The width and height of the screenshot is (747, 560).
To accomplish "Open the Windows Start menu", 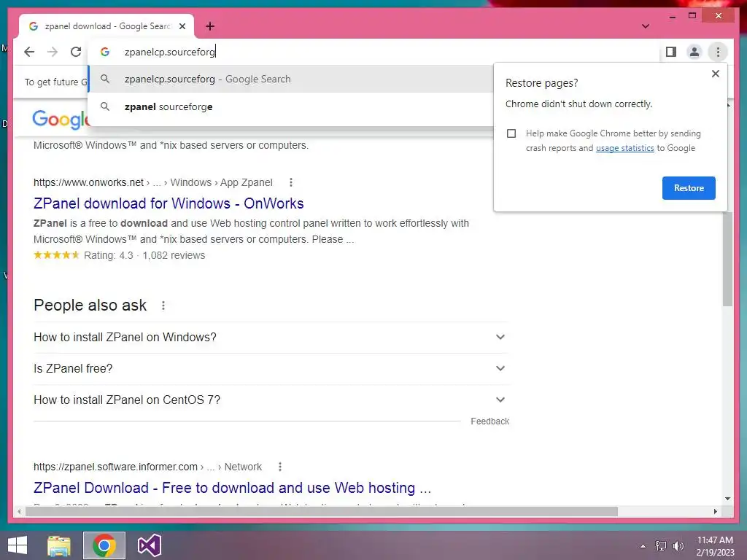I will click(18, 545).
